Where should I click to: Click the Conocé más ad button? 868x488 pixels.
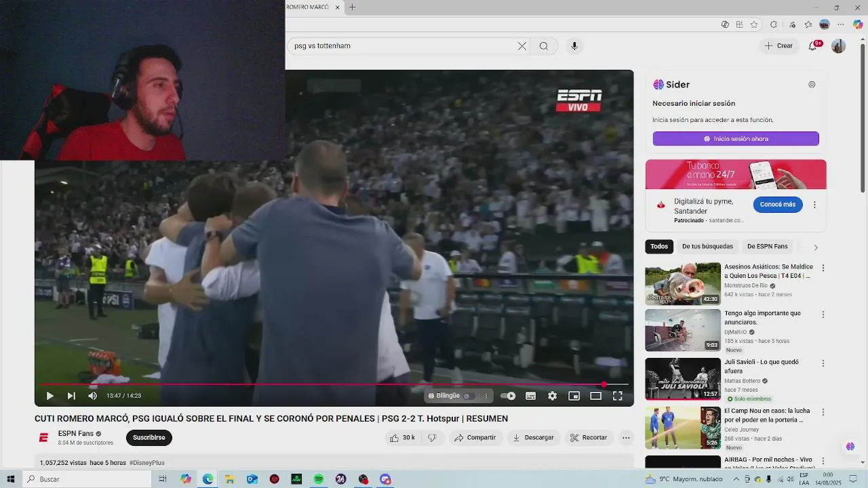[777, 204]
